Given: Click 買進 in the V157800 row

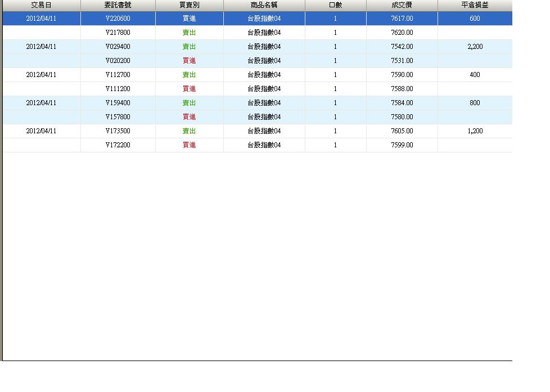Looking at the screenshot, I should coord(190,117).
